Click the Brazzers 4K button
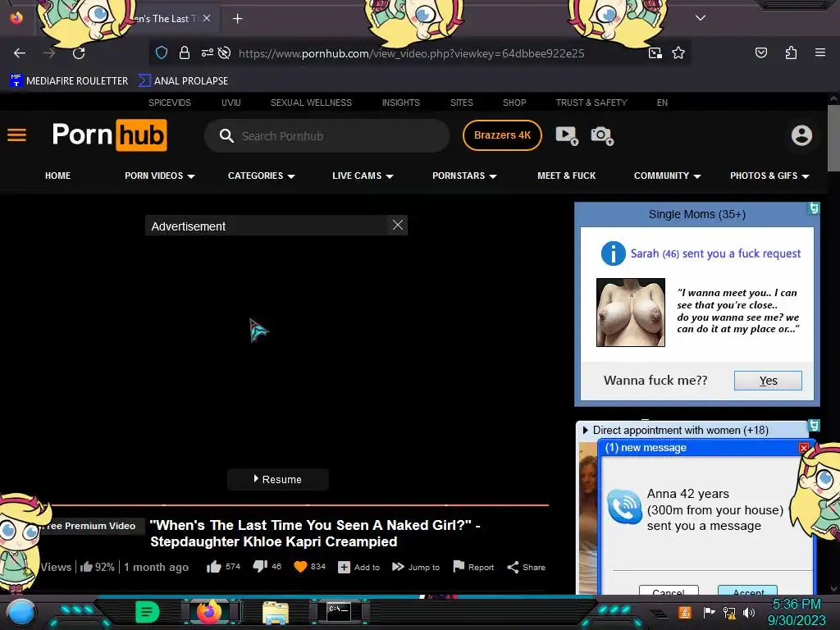This screenshot has height=630, width=840. pyautogui.click(x=502, y=135)
